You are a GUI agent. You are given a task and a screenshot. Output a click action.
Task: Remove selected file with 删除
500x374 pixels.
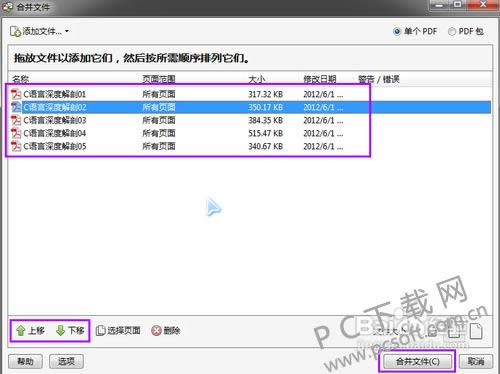click(x=166, y=331)
